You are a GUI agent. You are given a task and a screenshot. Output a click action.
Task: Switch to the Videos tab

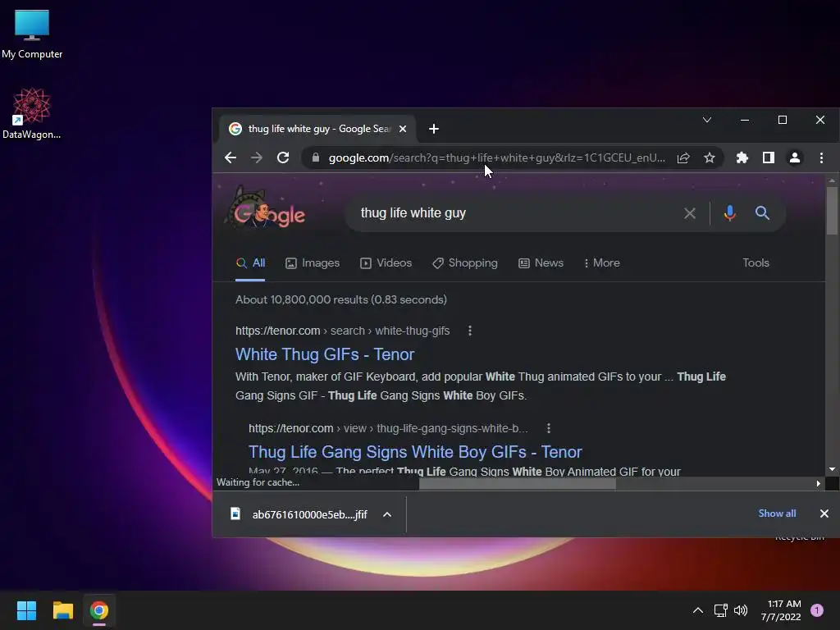[x=386, y=263]
